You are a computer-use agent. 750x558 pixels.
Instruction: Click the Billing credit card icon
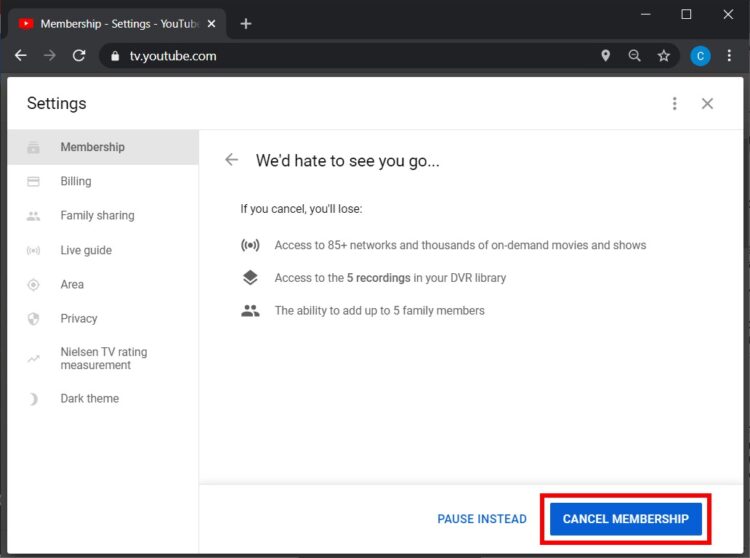click(33, 181)
